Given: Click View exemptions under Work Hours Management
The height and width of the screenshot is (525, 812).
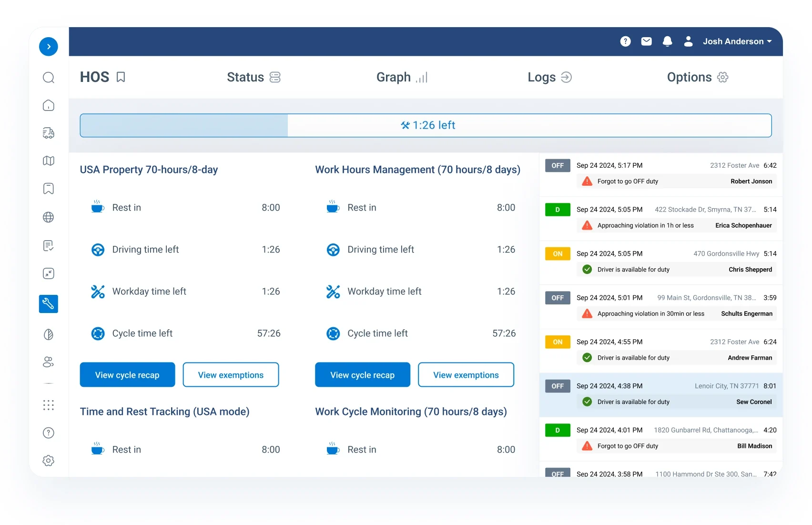Looking at the screenshot, I should point(466,375).
